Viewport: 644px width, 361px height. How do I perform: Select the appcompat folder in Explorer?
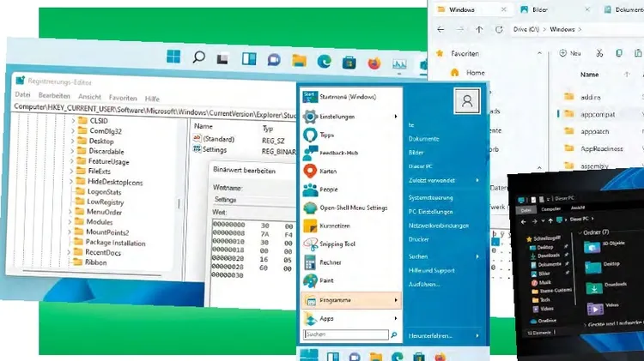[598, 114]
